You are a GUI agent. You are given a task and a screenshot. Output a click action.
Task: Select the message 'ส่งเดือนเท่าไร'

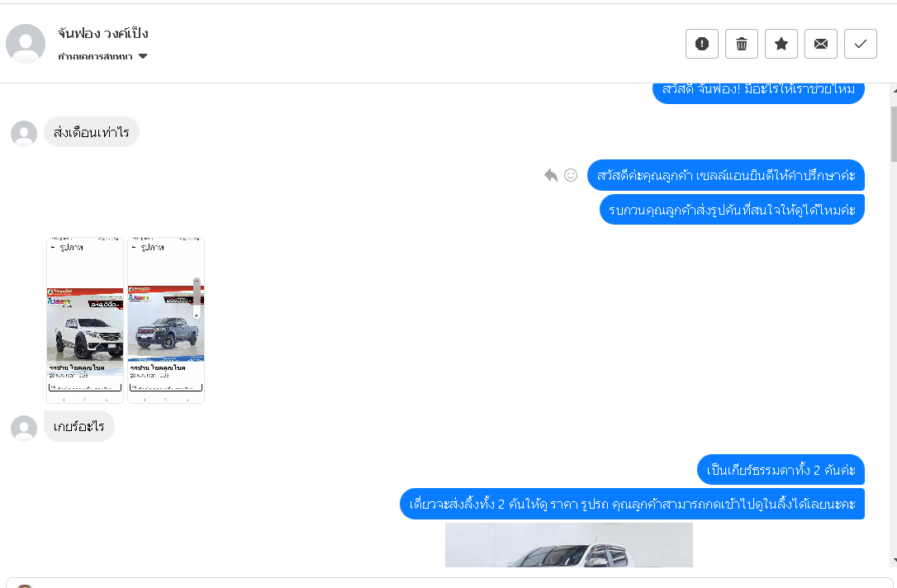(92, 132)
